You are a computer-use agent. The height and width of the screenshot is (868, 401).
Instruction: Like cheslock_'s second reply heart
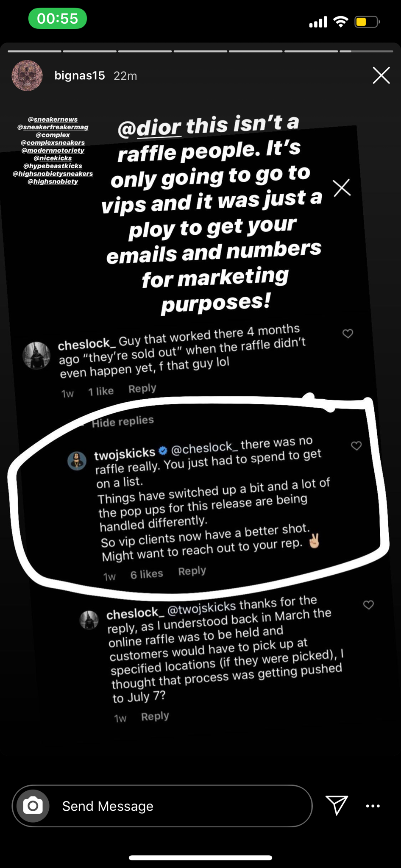pyautogui.click(x=368, y=605)
